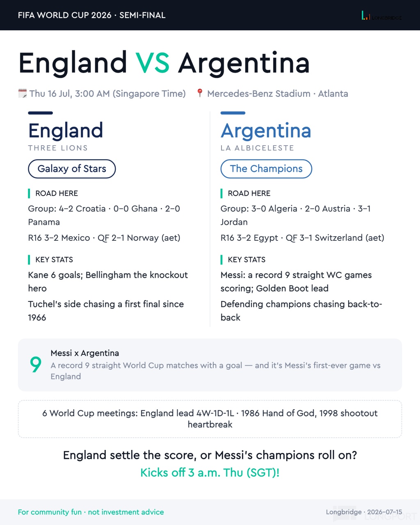Click Argentina's KEY STATS heading

tap(247, 260)
